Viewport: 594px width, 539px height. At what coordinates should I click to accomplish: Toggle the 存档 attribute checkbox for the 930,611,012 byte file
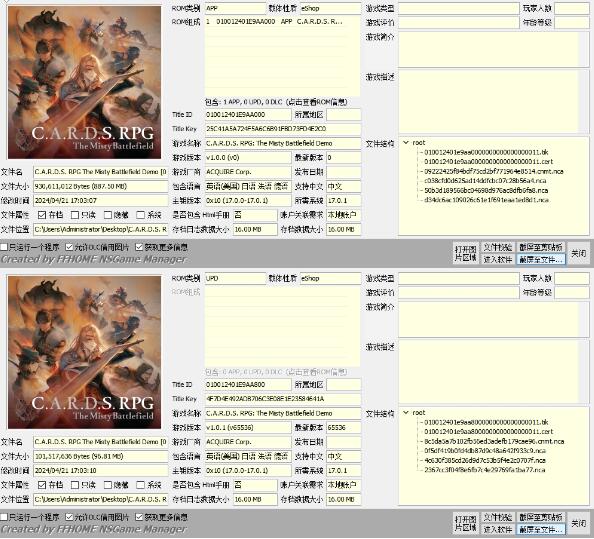42,215
